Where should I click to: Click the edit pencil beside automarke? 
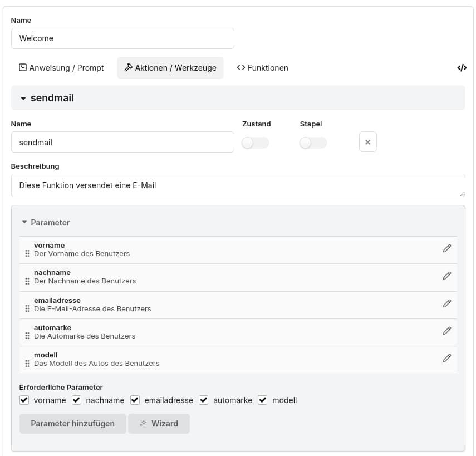pyautogui.click(x=446, y=331)
